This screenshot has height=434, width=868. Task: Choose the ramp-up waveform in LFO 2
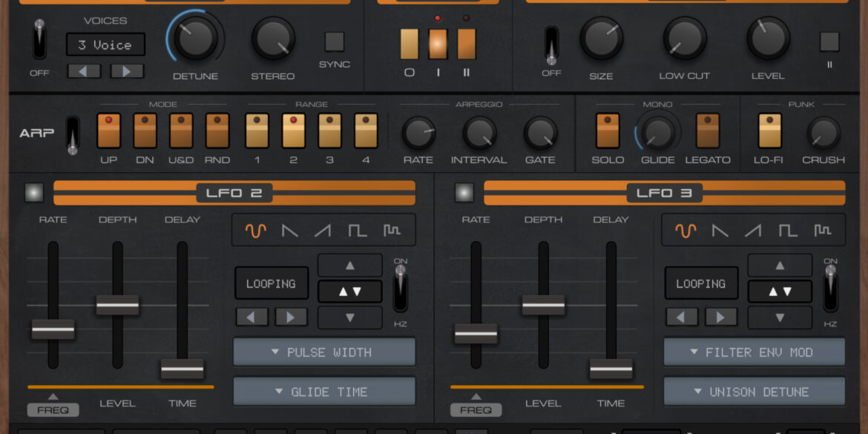tap(324, 230)
